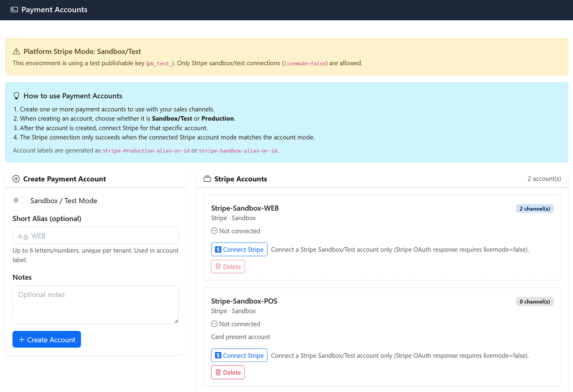This screenshot has width=573, height=392.
Task: Click the 2 channel(s) badge
Action: click(x=535, y=209)
